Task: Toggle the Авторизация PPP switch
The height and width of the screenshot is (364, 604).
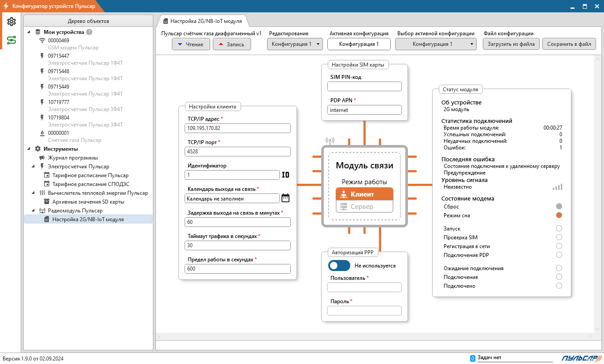Action: tap(339, 266)
